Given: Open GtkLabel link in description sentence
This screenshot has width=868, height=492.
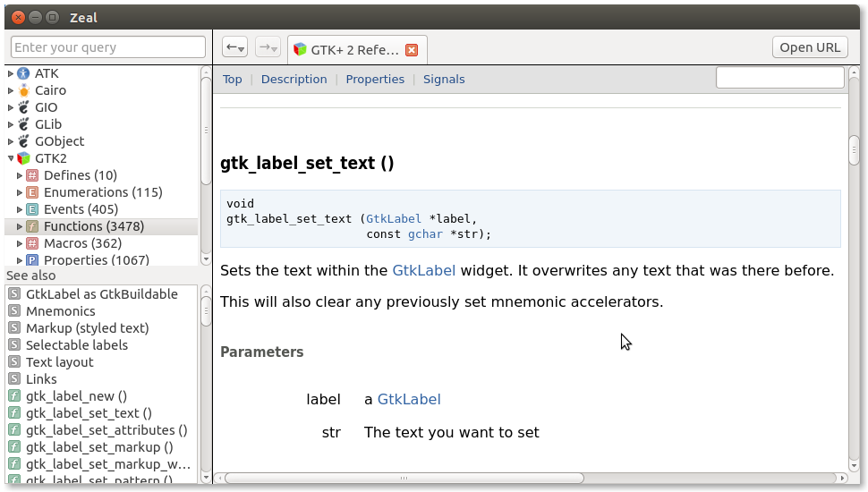Looking at the screenshot, I should point(423,271).
